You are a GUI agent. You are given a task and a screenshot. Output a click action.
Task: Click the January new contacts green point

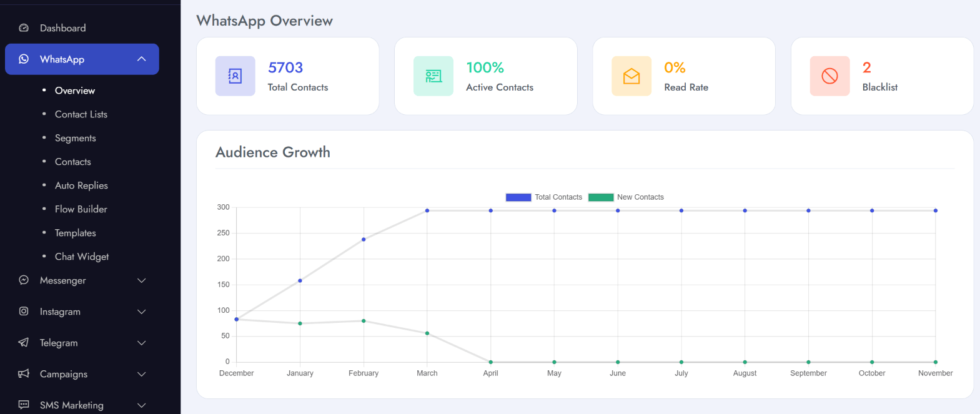300,323
